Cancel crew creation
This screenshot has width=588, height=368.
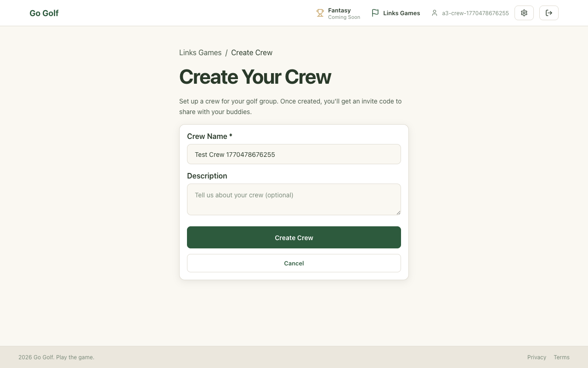(294, 263)
